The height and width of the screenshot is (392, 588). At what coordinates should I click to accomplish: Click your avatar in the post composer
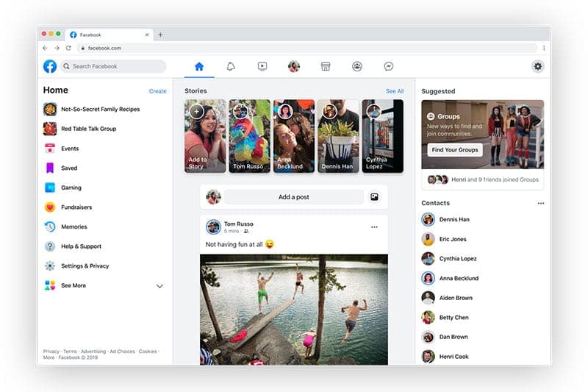[x=213, y=197]
